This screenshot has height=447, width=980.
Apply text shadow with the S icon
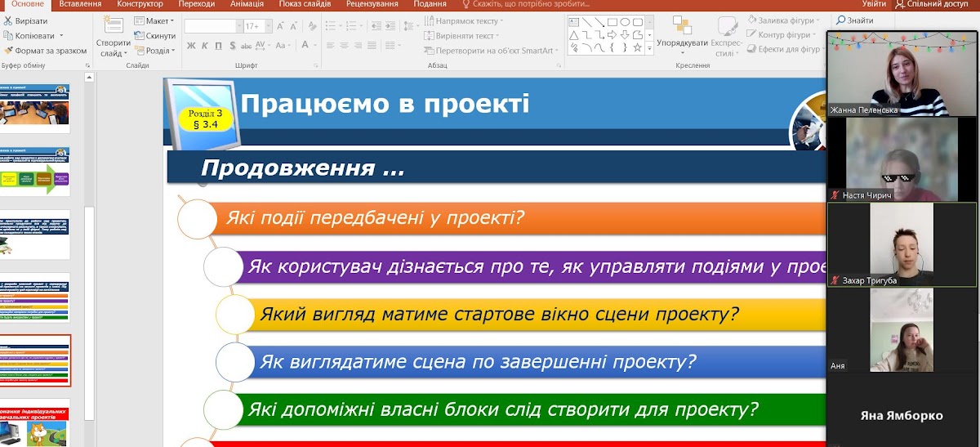234,46
